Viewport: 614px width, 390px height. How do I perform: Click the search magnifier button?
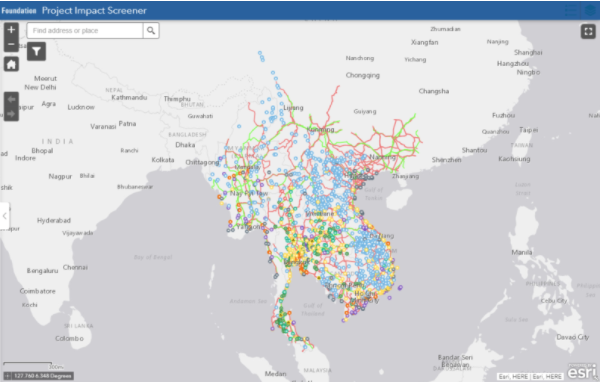point(151,31)
